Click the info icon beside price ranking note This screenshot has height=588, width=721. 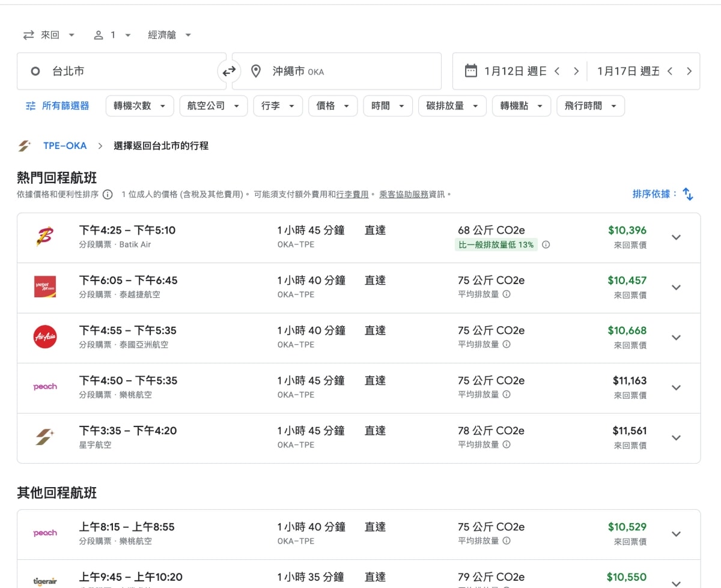tap(108, 195)
